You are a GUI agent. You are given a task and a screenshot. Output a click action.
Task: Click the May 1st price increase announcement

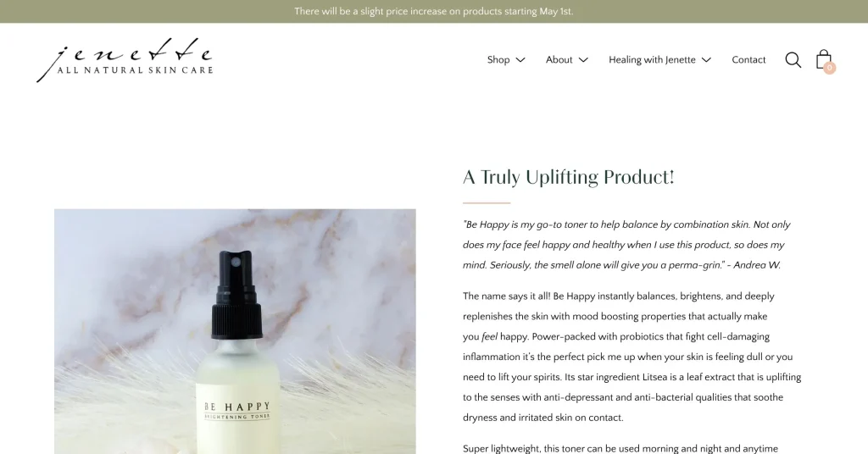[x=433, y=11]
